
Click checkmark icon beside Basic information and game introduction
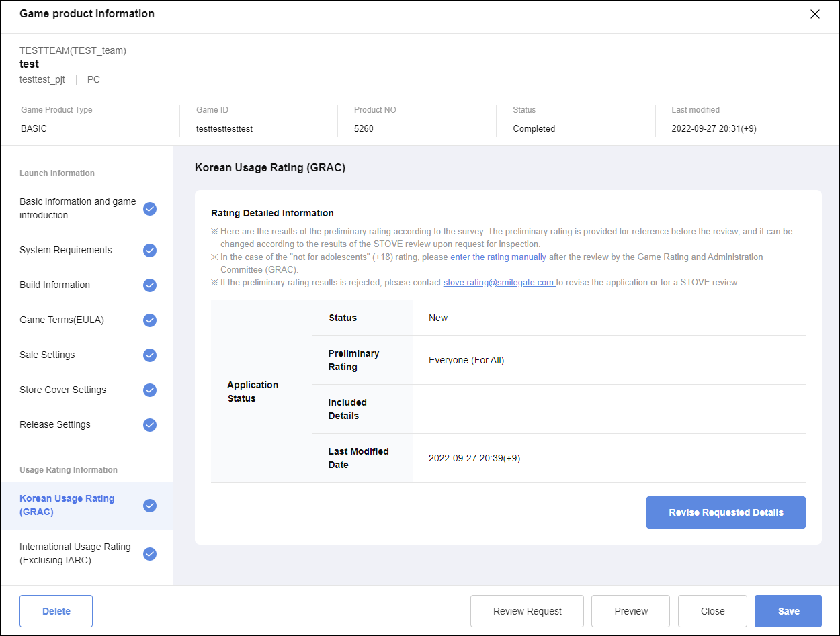point(150,209)
